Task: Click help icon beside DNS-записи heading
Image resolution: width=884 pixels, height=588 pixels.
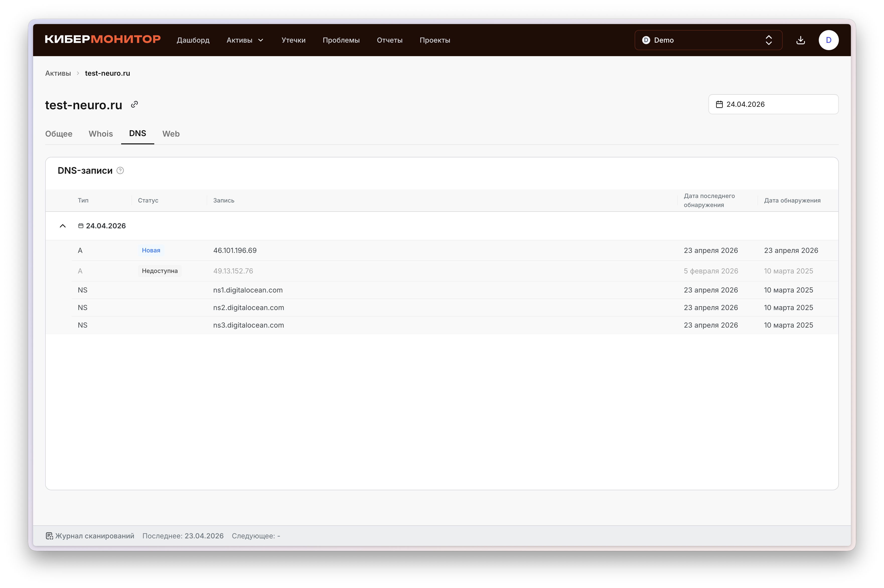Action: click(120, 171)
